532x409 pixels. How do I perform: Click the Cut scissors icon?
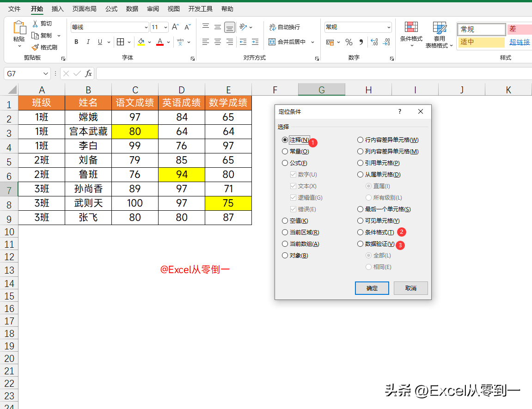click(x=35, y=24)
